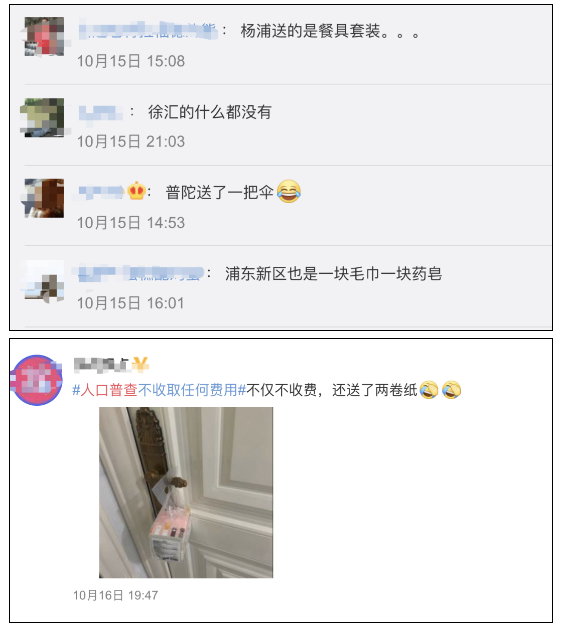Enlarge the door handle photo thumbnail
The height and width of the screenshot is (627, 564).
click(186, 492)
